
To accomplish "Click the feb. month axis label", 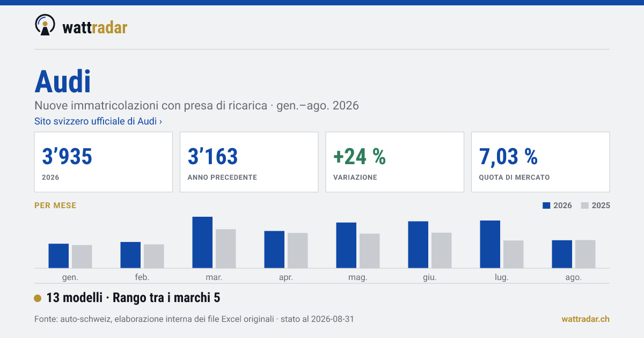I will (x=142, y=277).
